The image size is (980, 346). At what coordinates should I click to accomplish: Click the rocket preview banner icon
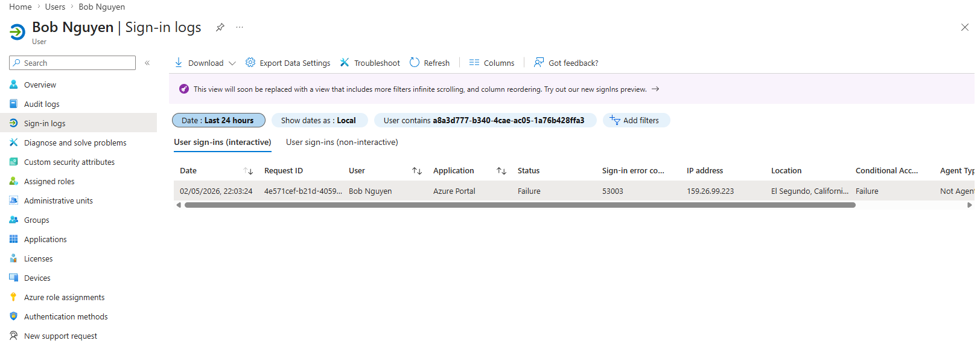(x=184, y=89)
